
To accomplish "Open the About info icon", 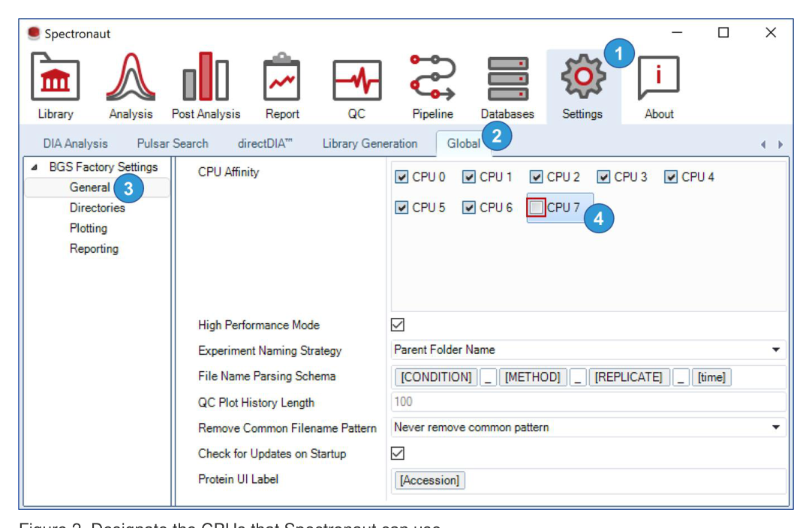I will coord(659,78).
